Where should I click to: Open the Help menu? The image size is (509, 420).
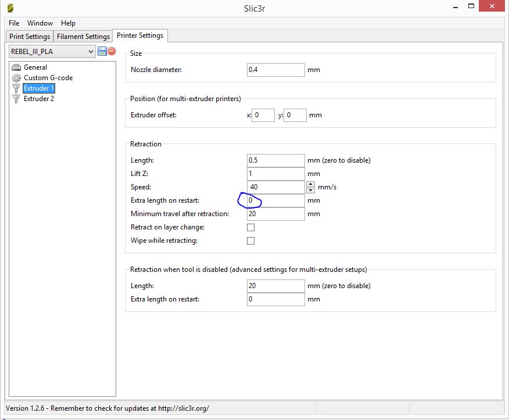[x=68, y=23]
